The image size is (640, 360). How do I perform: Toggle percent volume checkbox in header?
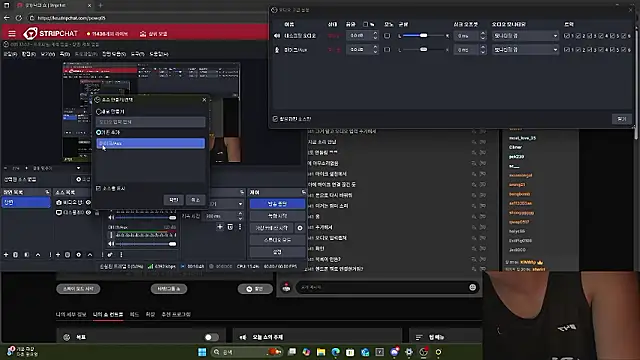(365, 24)
